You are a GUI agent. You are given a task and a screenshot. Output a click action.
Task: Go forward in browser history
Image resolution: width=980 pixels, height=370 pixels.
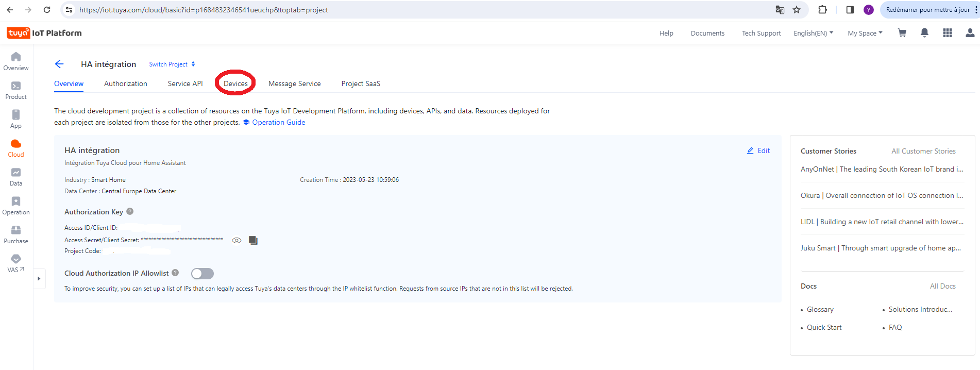[28, 10]
